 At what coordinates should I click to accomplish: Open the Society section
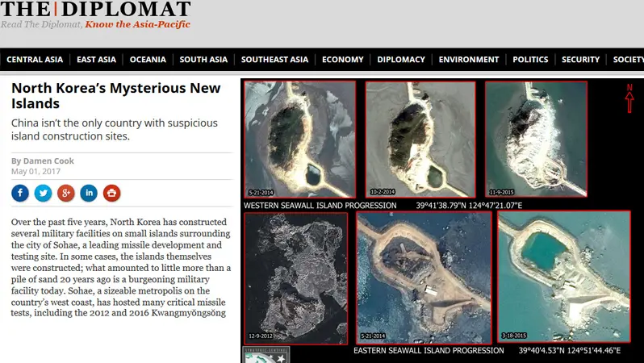click(629, 60)
